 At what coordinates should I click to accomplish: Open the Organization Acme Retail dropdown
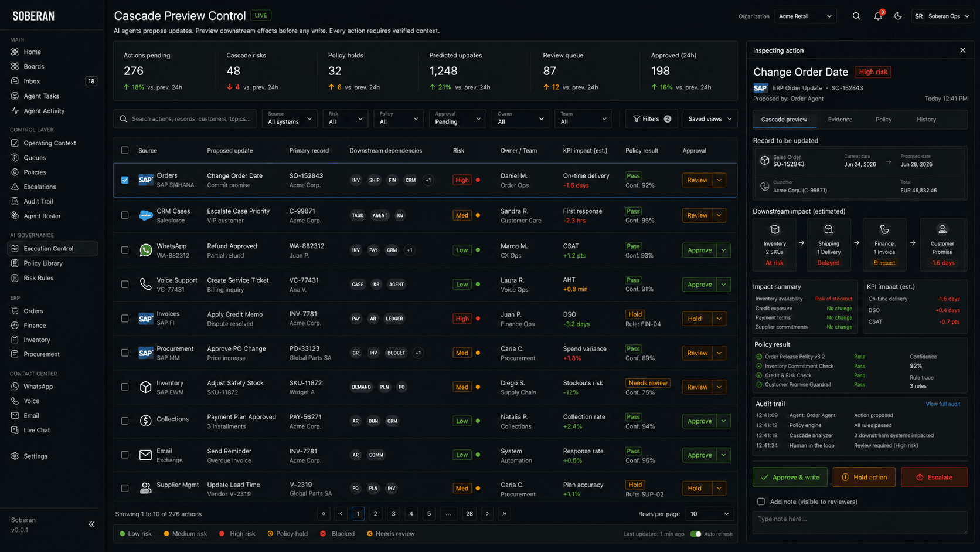coord(805,16)
